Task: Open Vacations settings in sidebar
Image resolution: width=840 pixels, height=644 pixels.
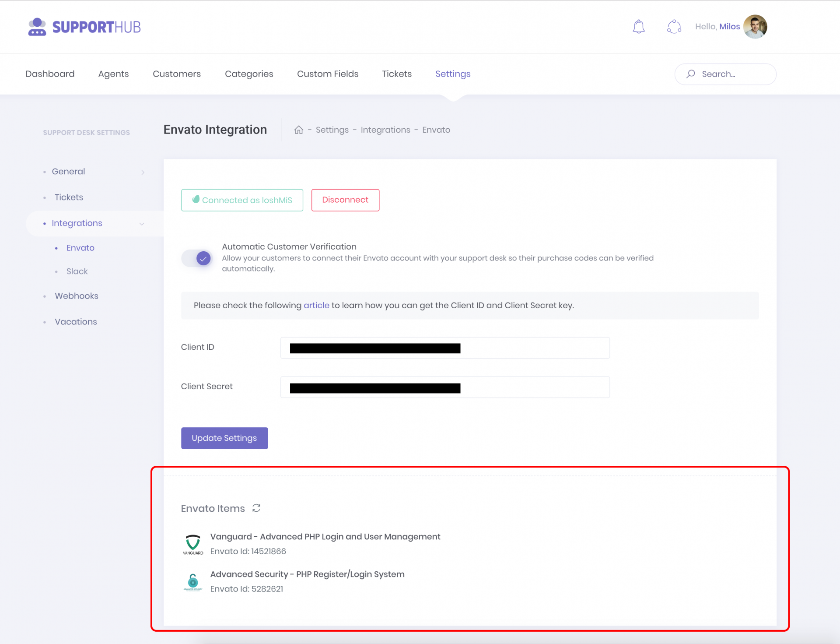Action: coord(76,322)
